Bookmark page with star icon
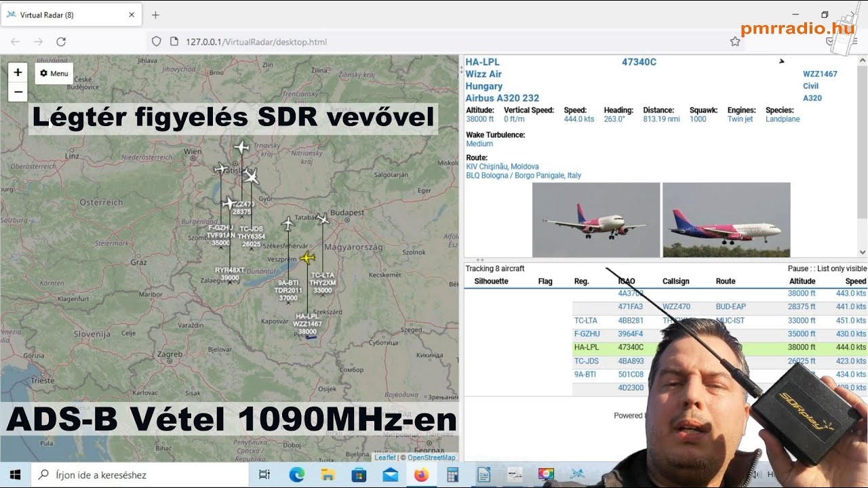This screenshot has height=488, width=868. click(x=735, y=41)
